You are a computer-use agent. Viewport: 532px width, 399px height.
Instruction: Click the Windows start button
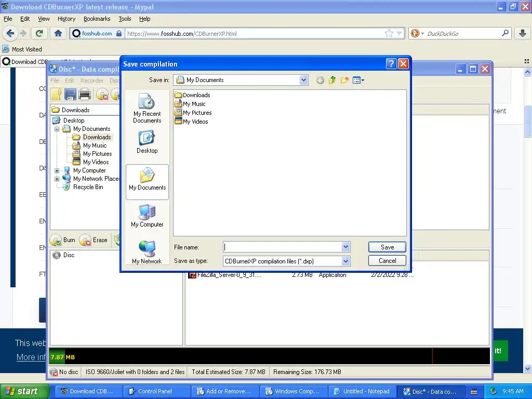coord(24,391)
